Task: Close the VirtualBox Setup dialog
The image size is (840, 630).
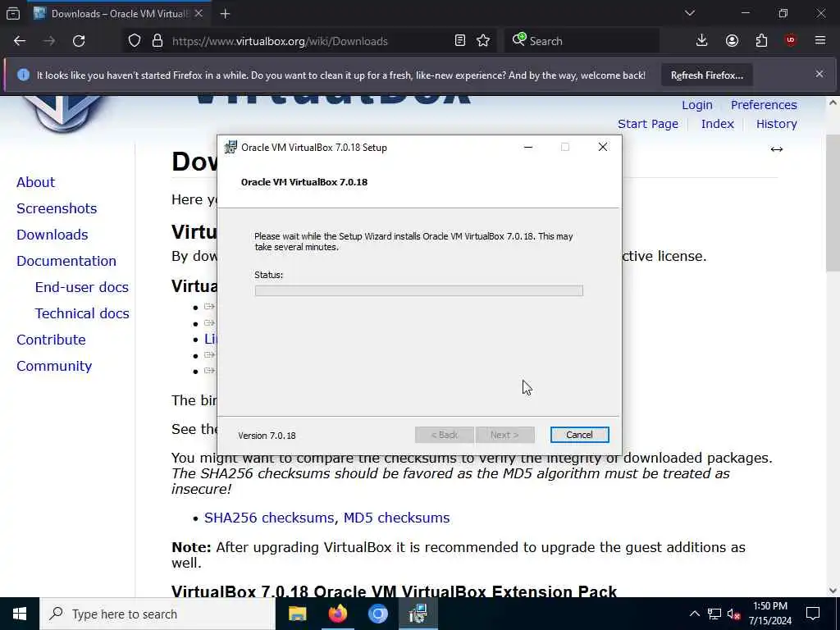Action: tap(603, 147)
